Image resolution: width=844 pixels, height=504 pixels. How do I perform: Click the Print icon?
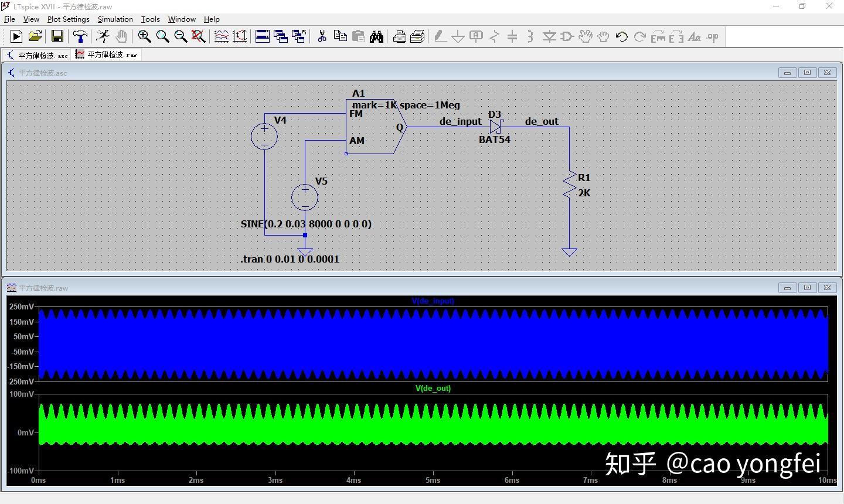pos(399,36)
